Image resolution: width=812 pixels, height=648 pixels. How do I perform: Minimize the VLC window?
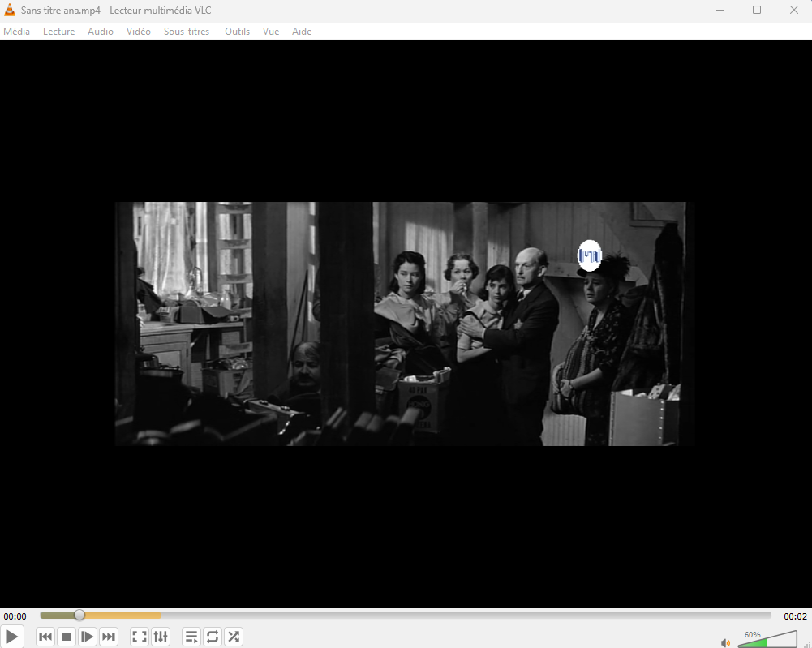coord(720,10)
